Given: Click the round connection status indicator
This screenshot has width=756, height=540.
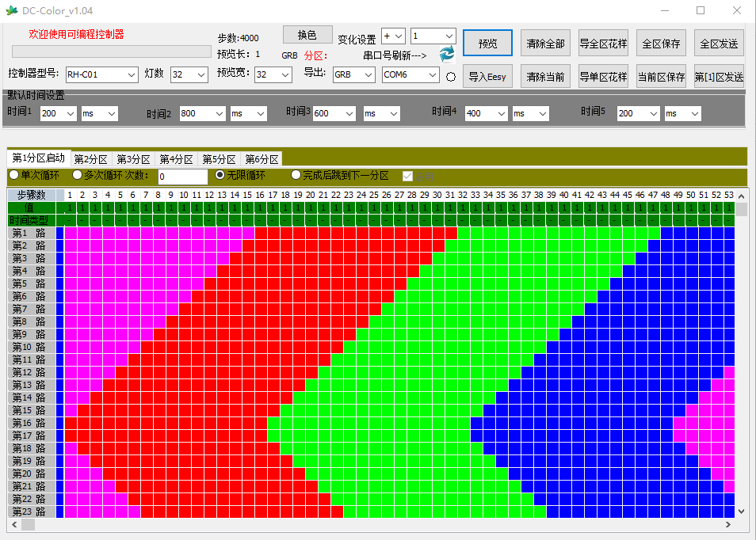Looking at the screenshot, I should [x=451, y=77].
